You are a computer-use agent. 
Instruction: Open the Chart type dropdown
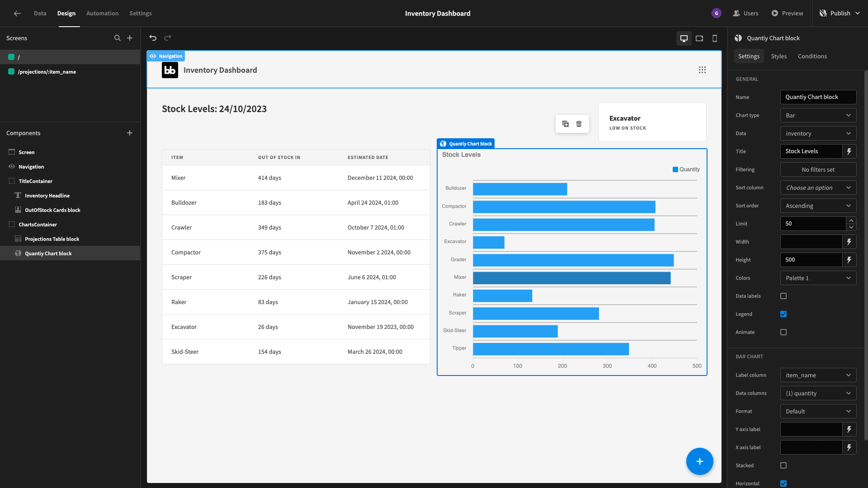[818, 115]
